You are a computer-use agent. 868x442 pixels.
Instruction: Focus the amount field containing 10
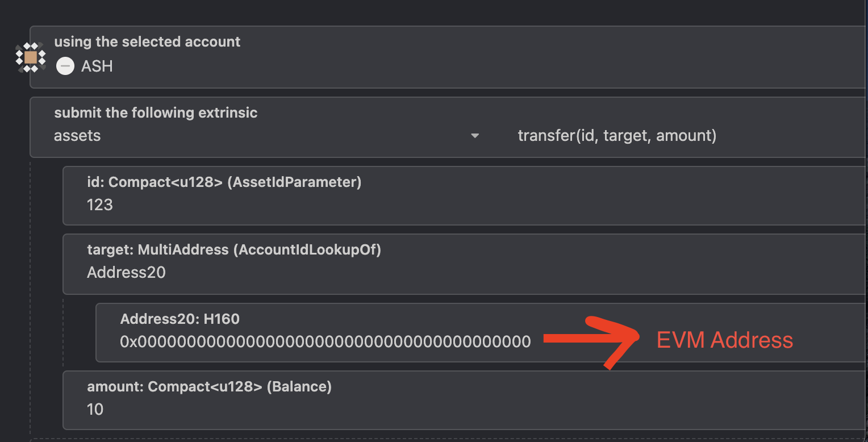pos(95,409)
